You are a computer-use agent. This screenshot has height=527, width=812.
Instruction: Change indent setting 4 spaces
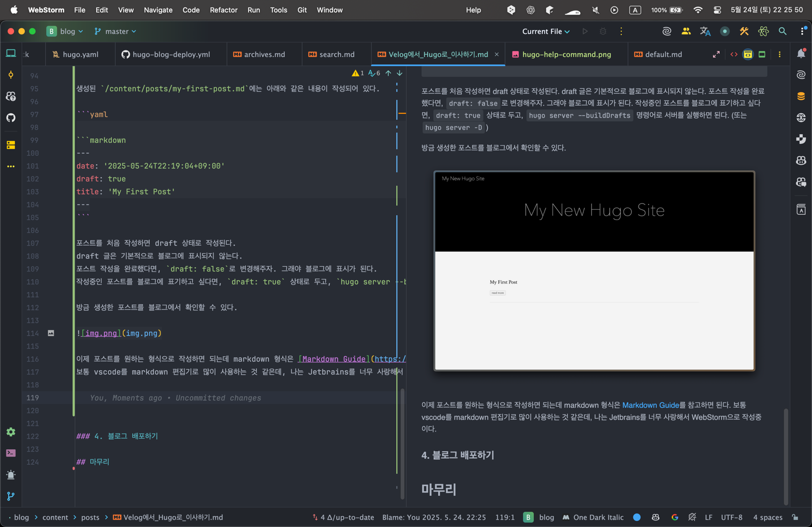[x=767, y=517]
